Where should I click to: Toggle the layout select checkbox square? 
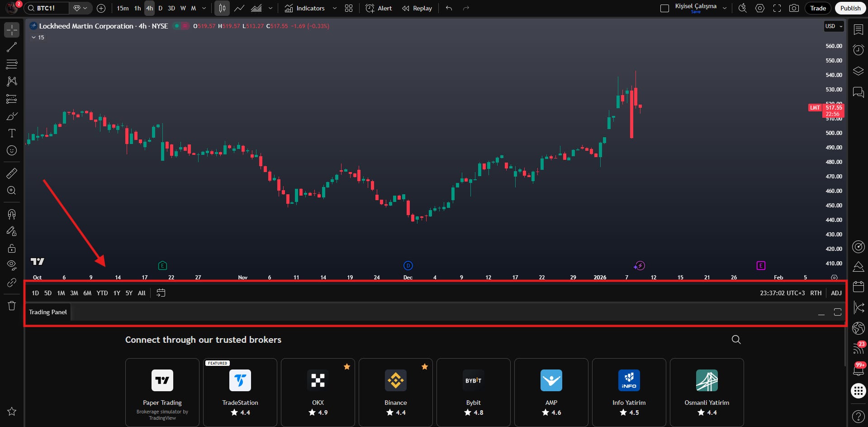click(x=664, y=8)
